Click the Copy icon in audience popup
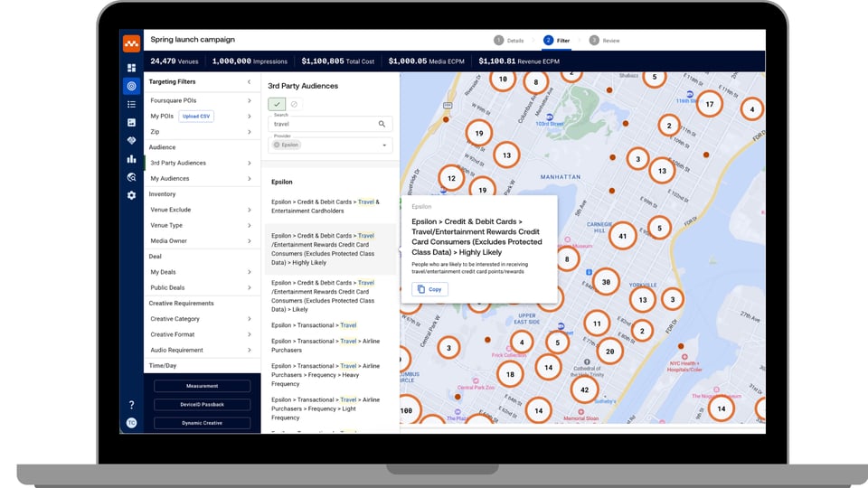Image resolution: width=868 pixels, height=488 pixels. (x=419, y=289)
